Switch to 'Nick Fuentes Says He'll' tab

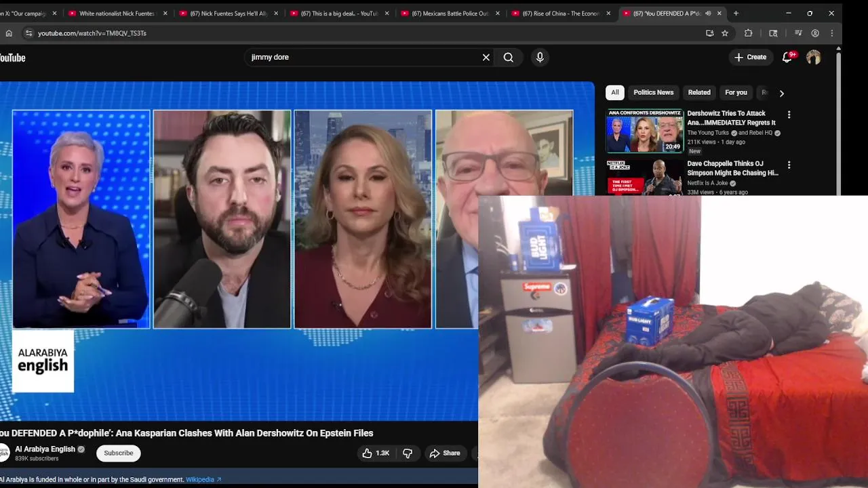pos(229,14)
